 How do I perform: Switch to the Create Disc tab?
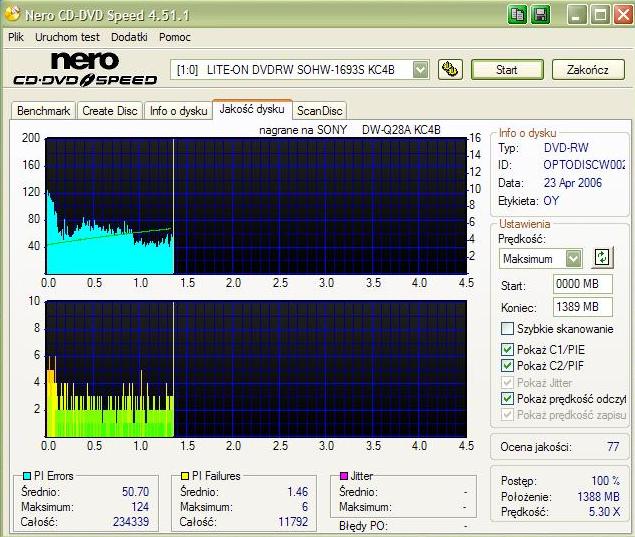point(110,111)
